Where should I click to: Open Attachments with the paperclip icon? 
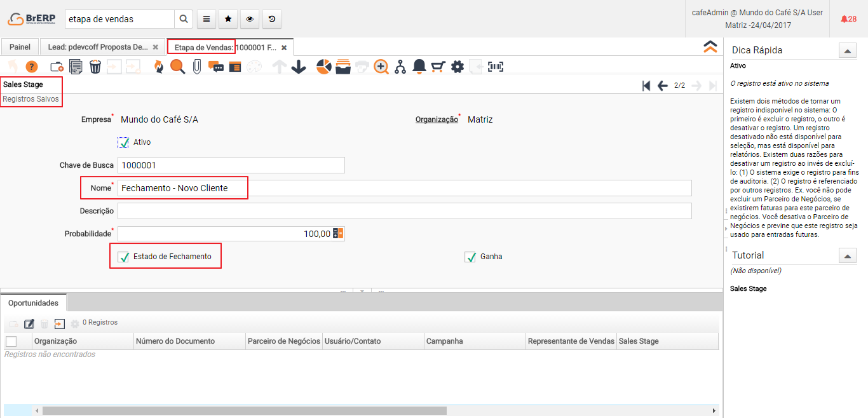point(197,67)
